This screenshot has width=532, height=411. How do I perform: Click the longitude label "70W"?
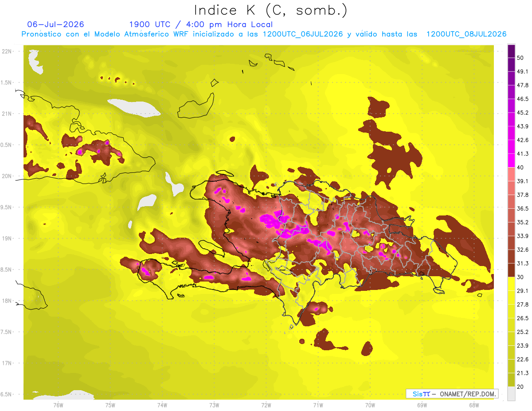click(x=370, y=405)
